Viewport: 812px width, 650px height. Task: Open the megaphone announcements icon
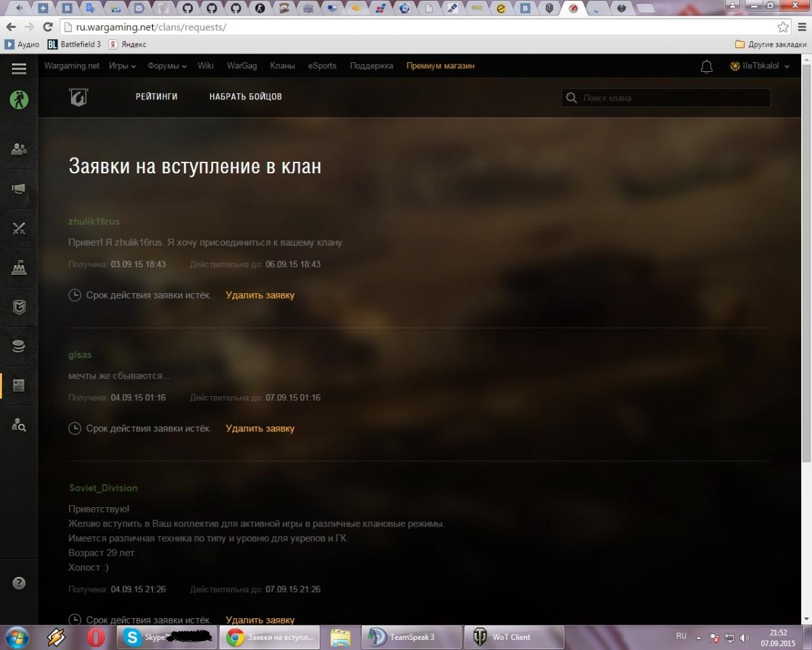(19, 189)
